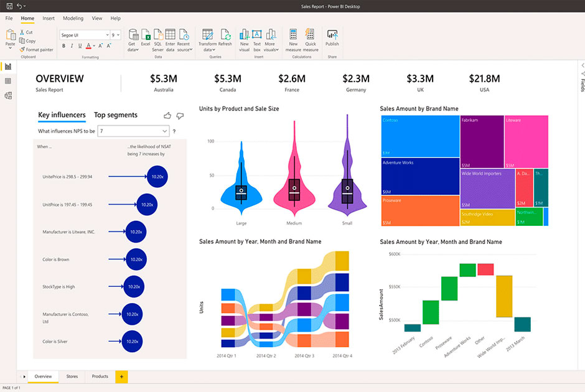585x392 pixels.
Task: Publish the report
Action: 332,38
